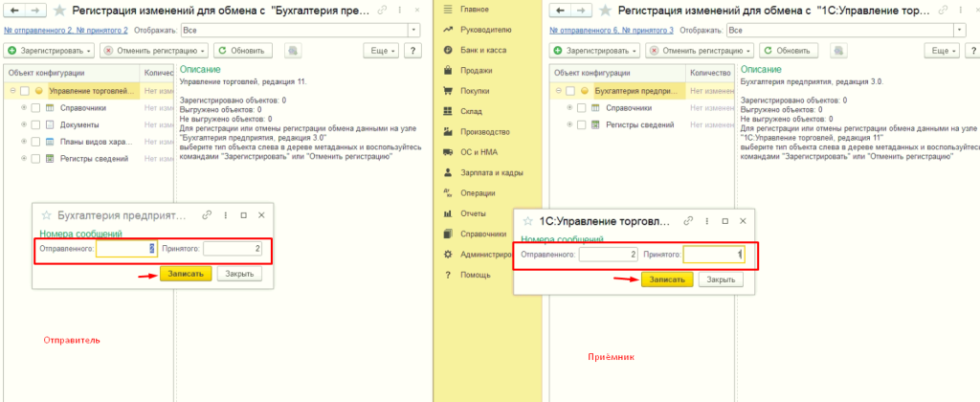Check Регистры сведений checkbox in right window
Screen dimensions: 980x402
point(581,124)
